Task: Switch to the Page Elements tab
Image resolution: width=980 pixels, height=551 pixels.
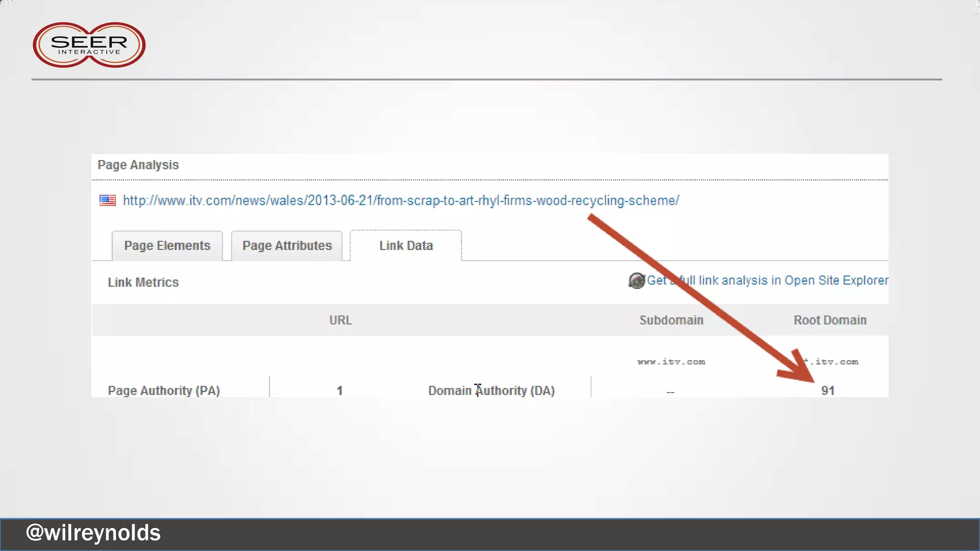Action: pos(167,246)
